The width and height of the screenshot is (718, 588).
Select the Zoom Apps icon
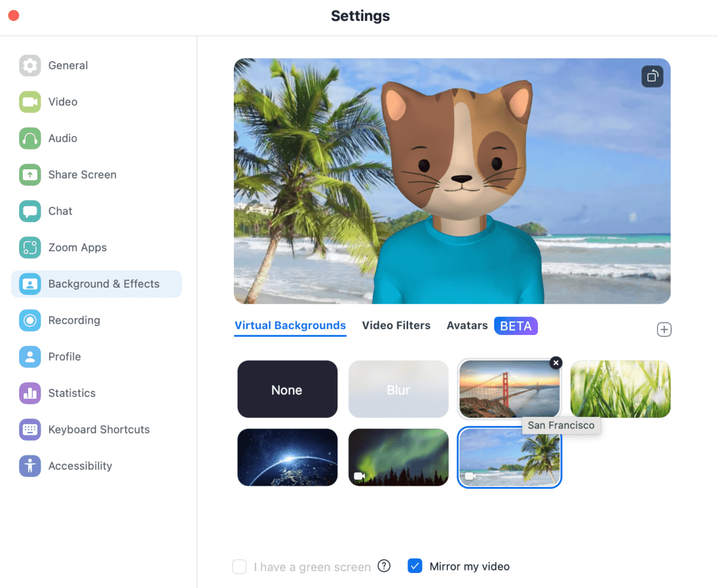[30, 248]
